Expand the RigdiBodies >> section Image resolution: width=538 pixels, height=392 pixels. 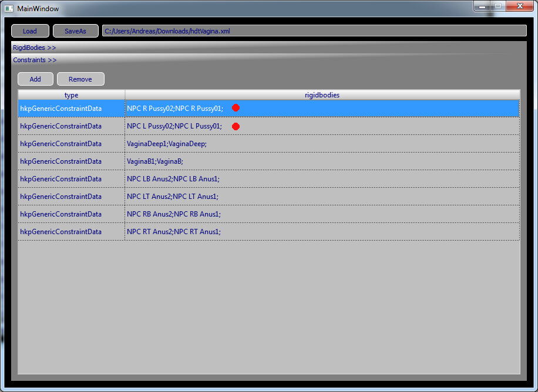[35, 48]
